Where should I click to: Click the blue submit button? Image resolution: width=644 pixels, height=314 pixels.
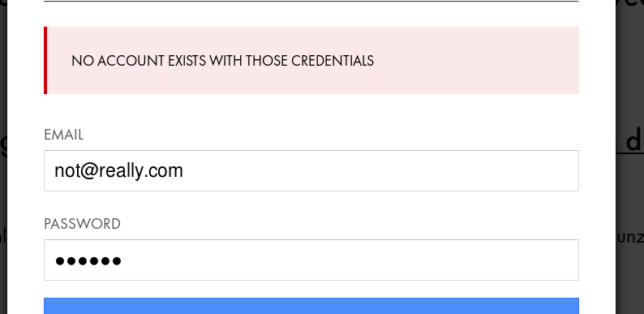(311, 306)
